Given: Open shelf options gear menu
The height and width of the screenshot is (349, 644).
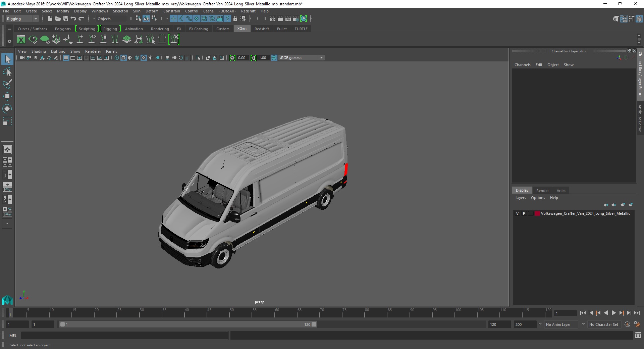Looking at the screenshot, I should click(9, 41).
